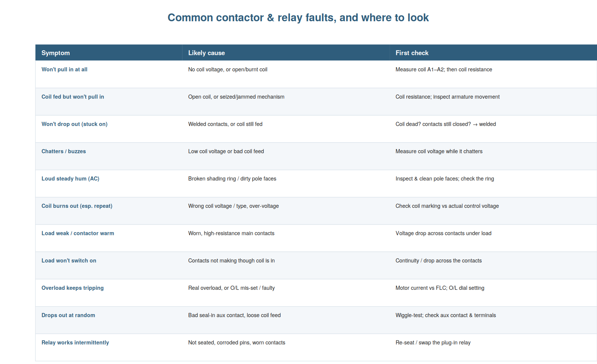Select the "Drops out at random" symptom
597x364 pixels.
pos(68,315)
